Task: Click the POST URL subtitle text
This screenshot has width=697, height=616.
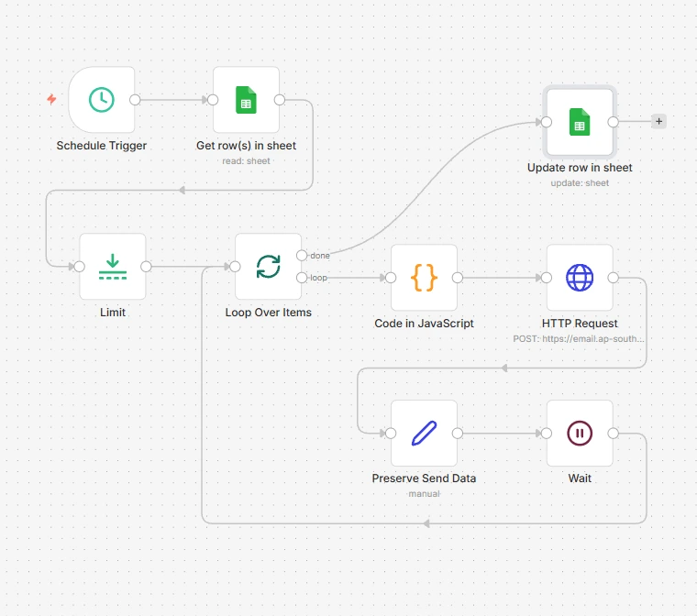Action: 579,338
